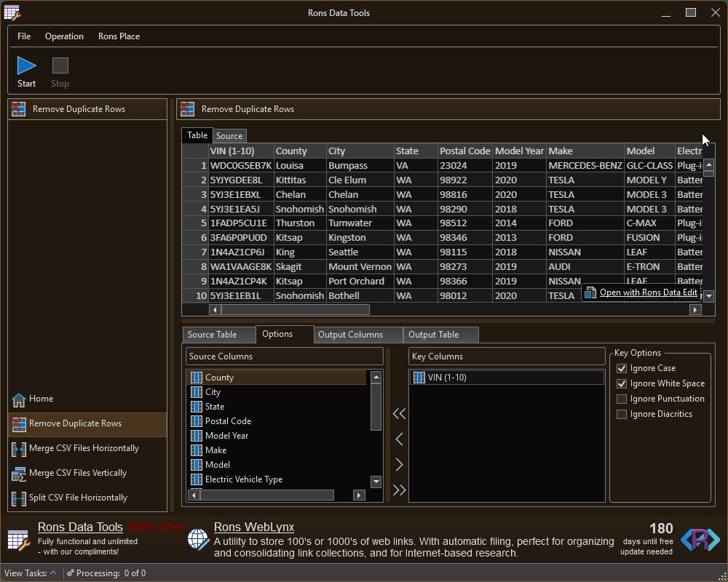Click Split CSV File Horizontally icon
This screenshot has height=582, width=728.
[19, 498]
